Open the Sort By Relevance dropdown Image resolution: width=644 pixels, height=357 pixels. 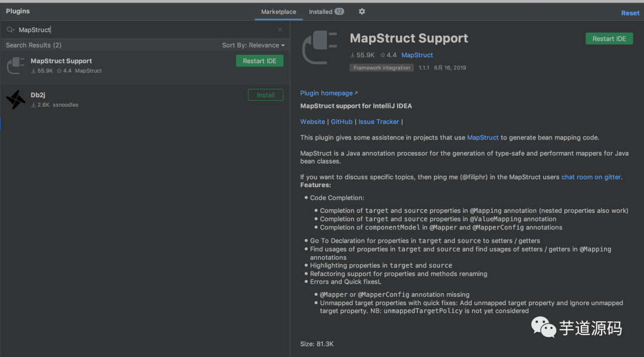click(253, 45)
